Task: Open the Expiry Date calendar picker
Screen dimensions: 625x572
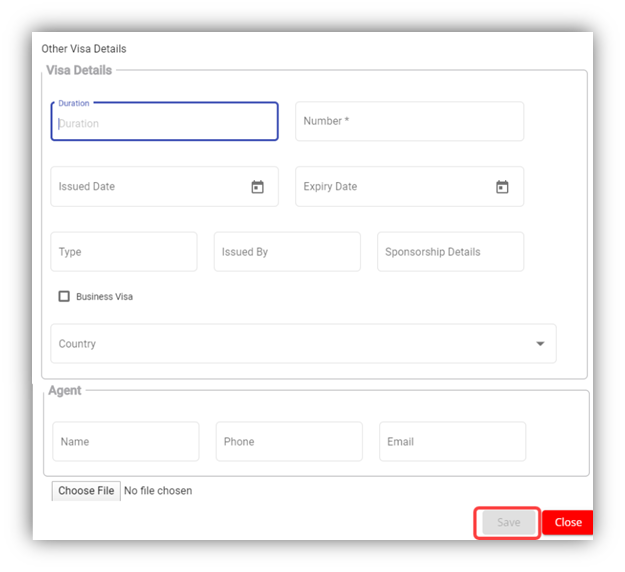Action: click(x=502, y=187)
